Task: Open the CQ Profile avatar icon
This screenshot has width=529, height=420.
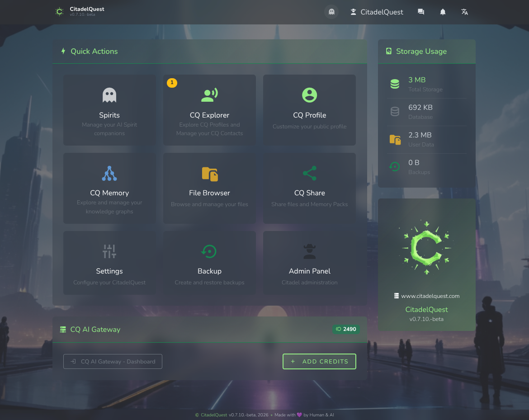Action: (309, 95)
